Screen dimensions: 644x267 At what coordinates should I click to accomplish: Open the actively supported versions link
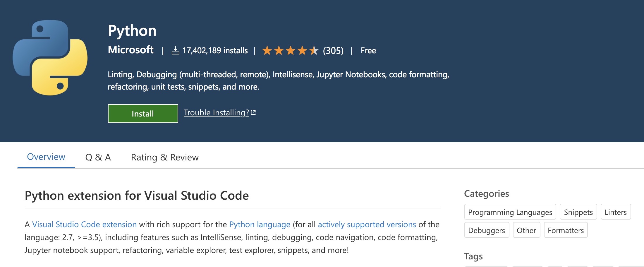tap(367, 225)
